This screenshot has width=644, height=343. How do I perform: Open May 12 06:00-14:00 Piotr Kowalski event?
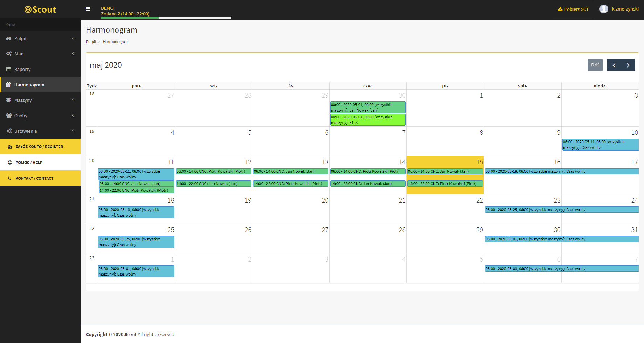(213, 171)
